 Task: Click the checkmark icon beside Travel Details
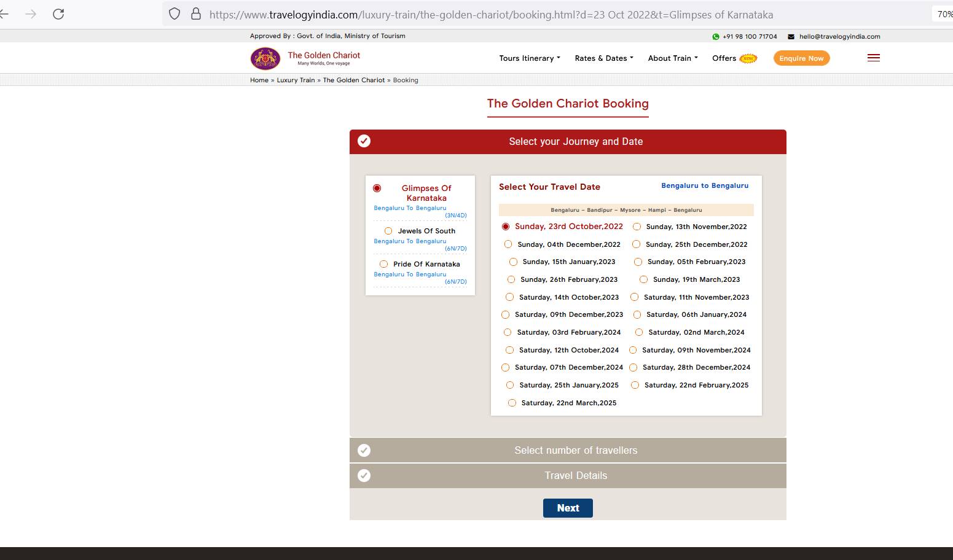[x=364, y=476]
